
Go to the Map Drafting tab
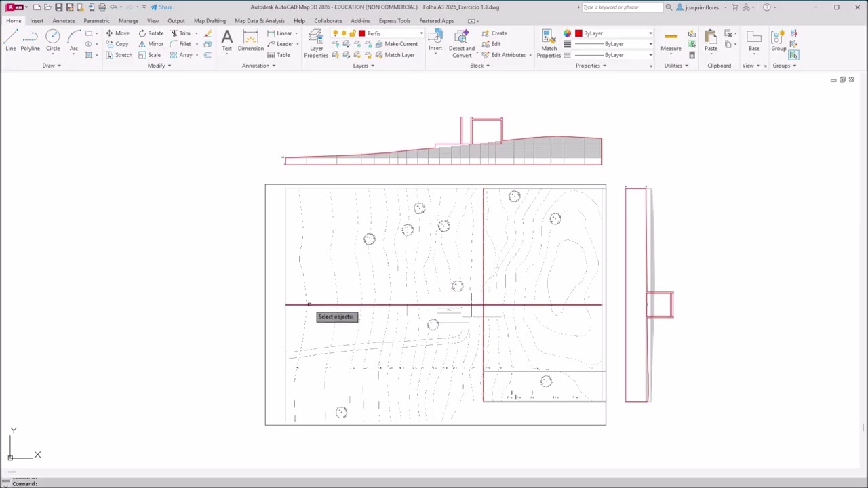[x=210, y=21]
